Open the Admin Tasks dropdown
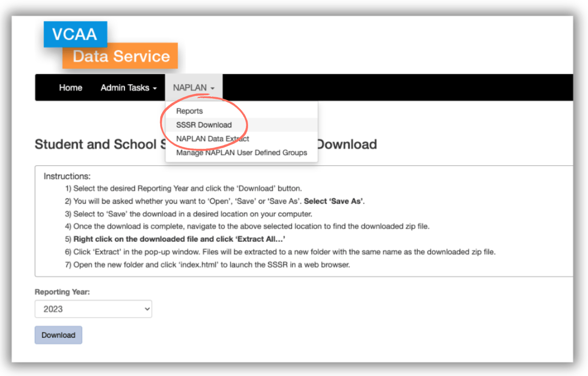 [126, 87]
